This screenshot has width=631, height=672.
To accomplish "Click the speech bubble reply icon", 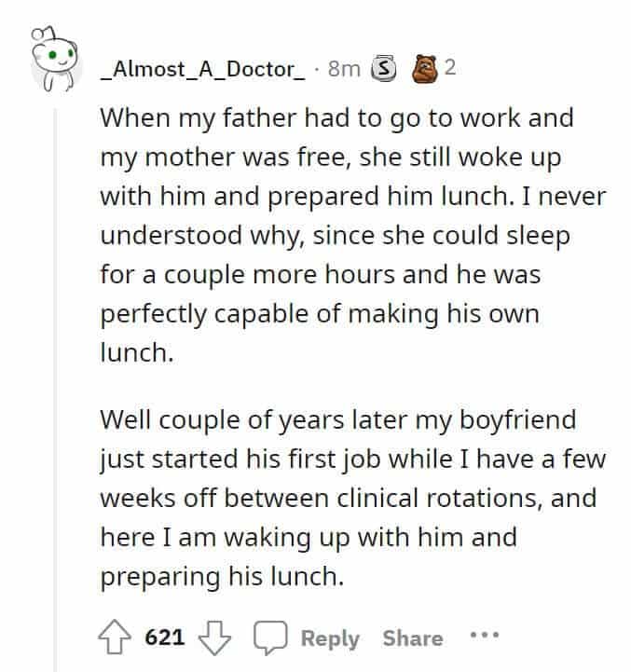I will [x=270, y=638].
